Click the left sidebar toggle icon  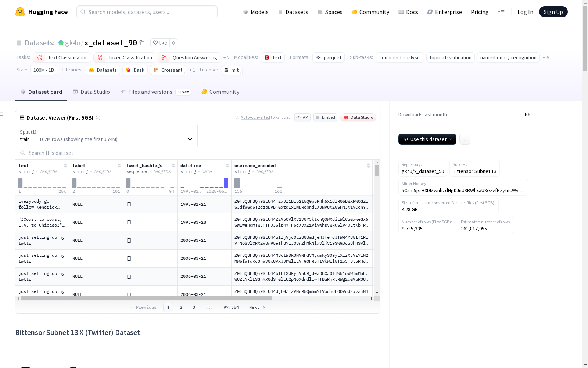(x=2, y=114)
